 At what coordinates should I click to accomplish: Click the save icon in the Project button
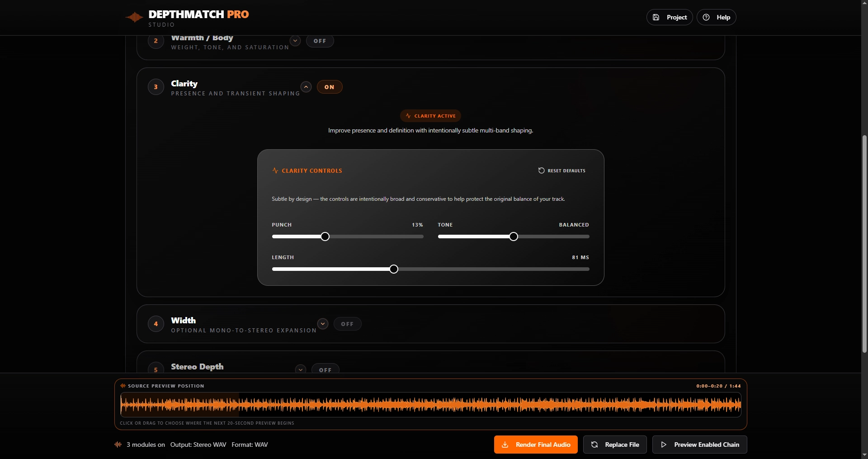coord(656,17)
